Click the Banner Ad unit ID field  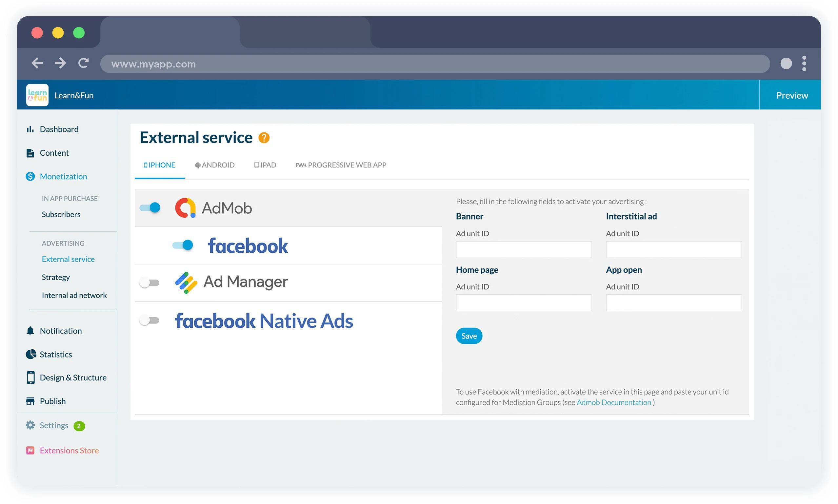pos(524,250)
